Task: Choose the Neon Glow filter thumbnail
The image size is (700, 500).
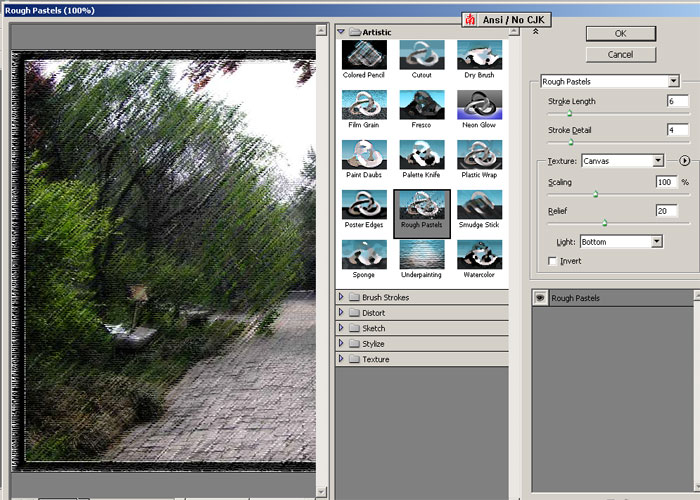Action: click(x=479, y=105)
